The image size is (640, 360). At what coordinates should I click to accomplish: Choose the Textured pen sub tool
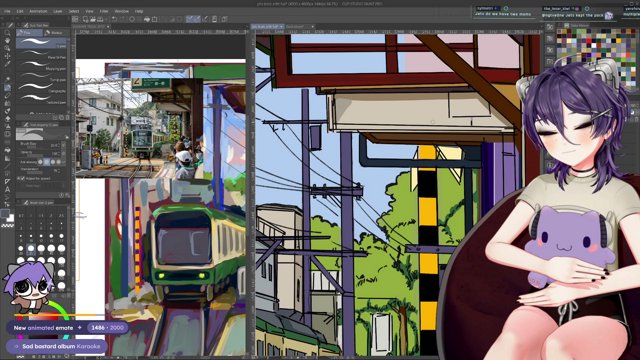tap(41, 98)
